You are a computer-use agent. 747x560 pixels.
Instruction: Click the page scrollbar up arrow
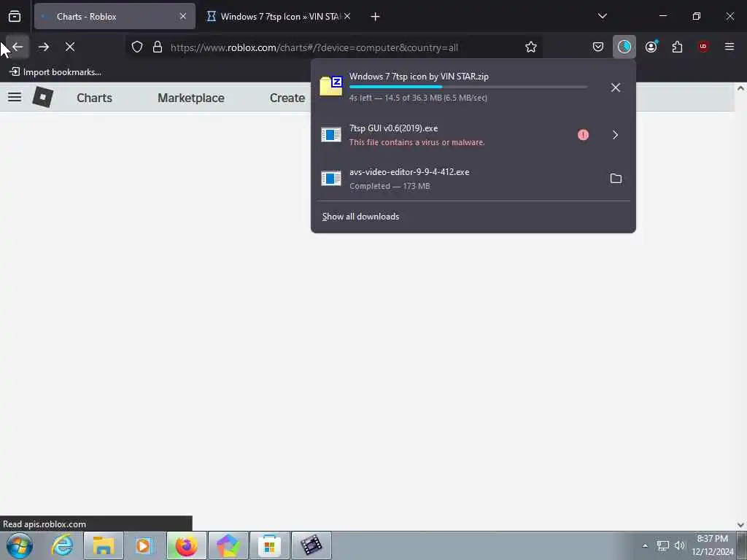point(740,88)
